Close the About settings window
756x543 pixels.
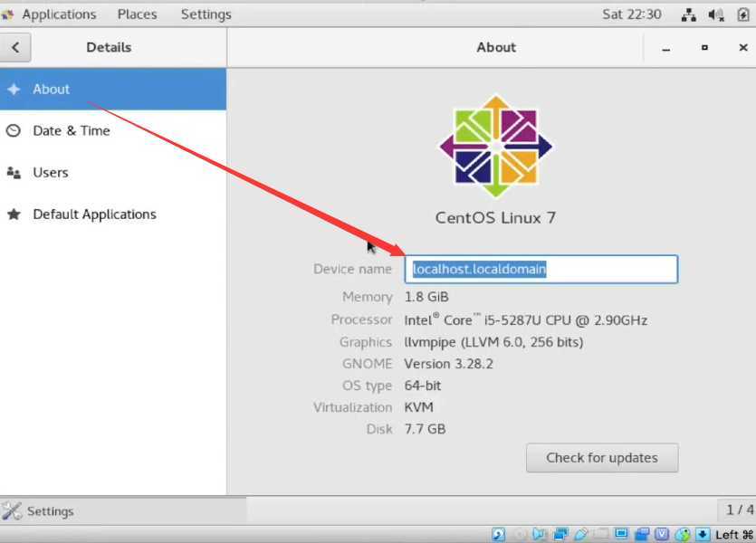coord(743,47)
